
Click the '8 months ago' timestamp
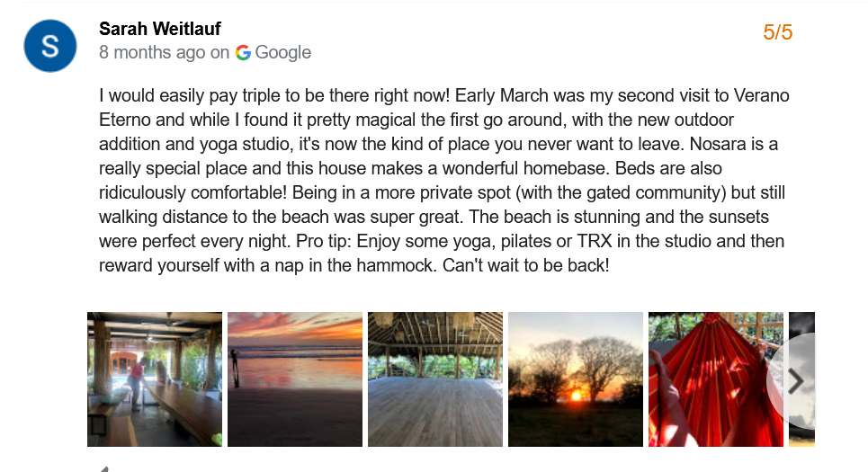[152, 52]
